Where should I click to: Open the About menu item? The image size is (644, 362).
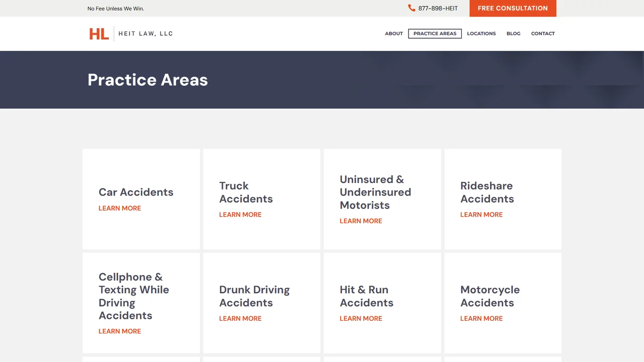tap(394, 34)
